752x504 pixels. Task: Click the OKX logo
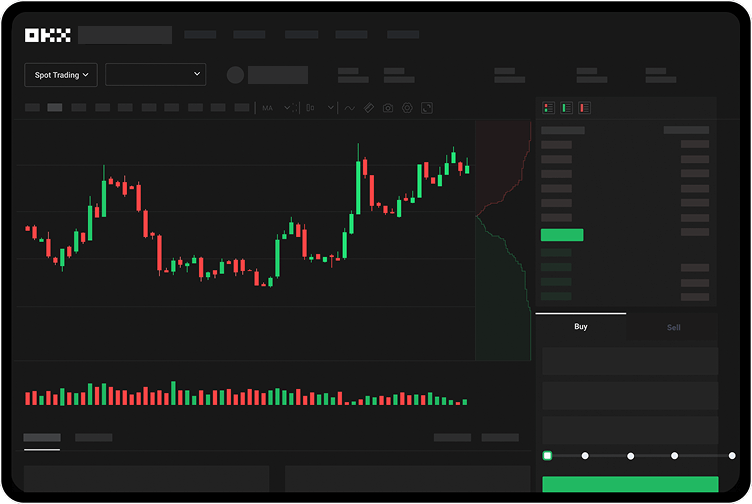47,35
